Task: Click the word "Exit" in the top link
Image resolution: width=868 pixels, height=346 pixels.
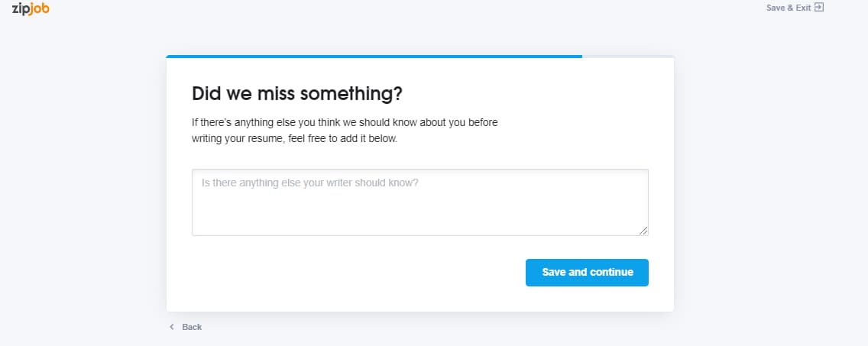Action: 804,8
